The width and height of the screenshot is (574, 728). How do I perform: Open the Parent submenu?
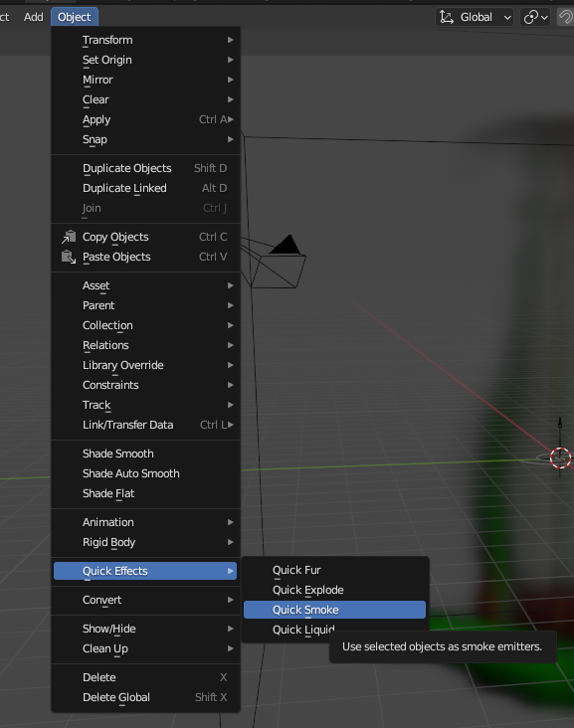click(x=145, y=306)
